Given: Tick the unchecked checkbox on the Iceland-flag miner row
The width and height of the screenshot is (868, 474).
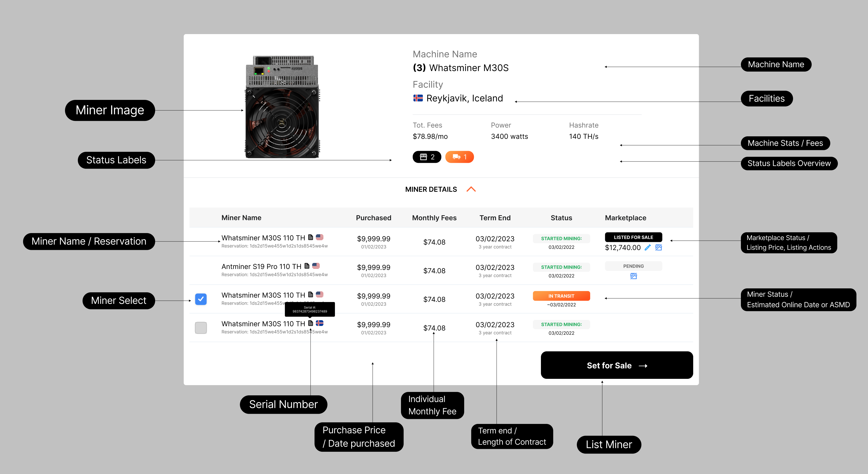Looking at the screenshot, I should pos(201,328).
